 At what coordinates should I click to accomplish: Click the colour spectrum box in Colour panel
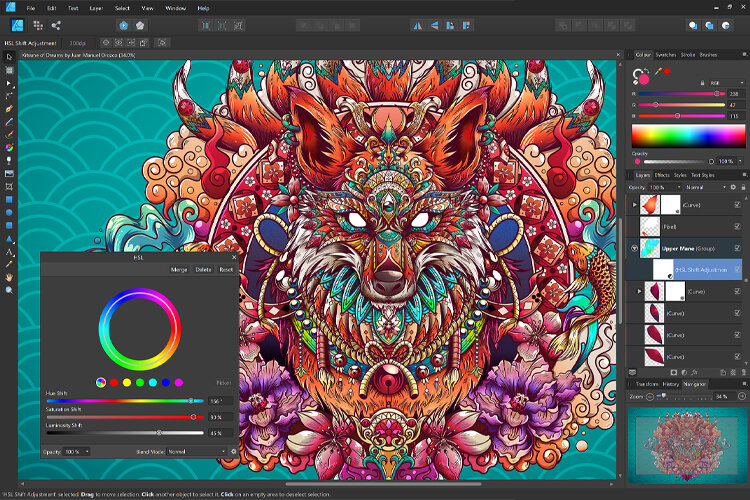click(x=688, y=136)
